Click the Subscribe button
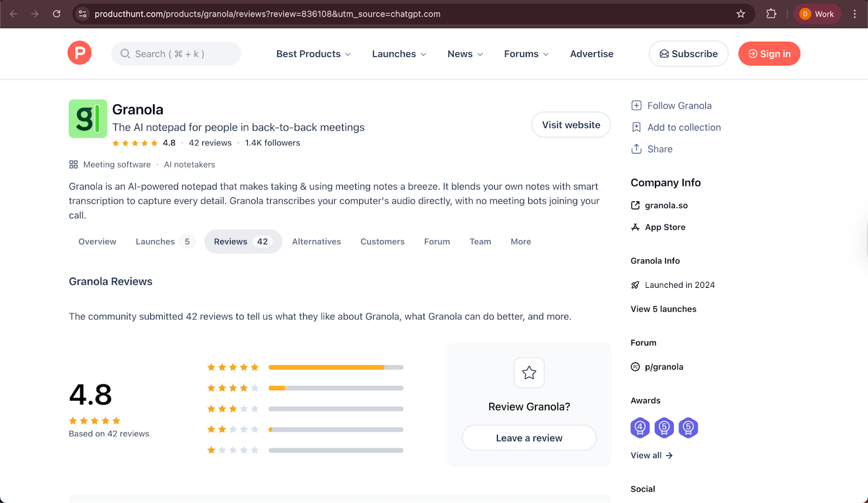868x503 pixels. pyautogui.click(x=688, y=54)
